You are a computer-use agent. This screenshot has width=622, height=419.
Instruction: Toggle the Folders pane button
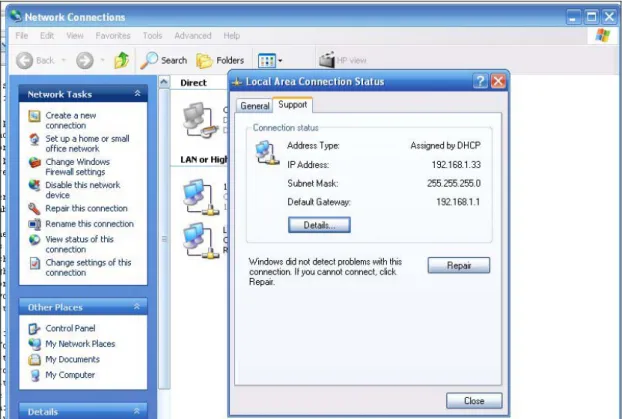click(220, 60)
